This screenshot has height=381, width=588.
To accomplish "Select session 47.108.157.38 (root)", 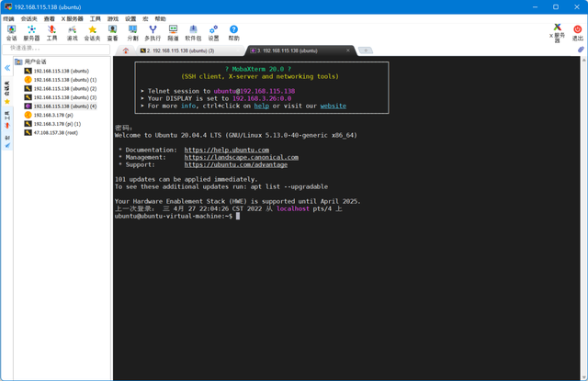I will click(51, 132).
